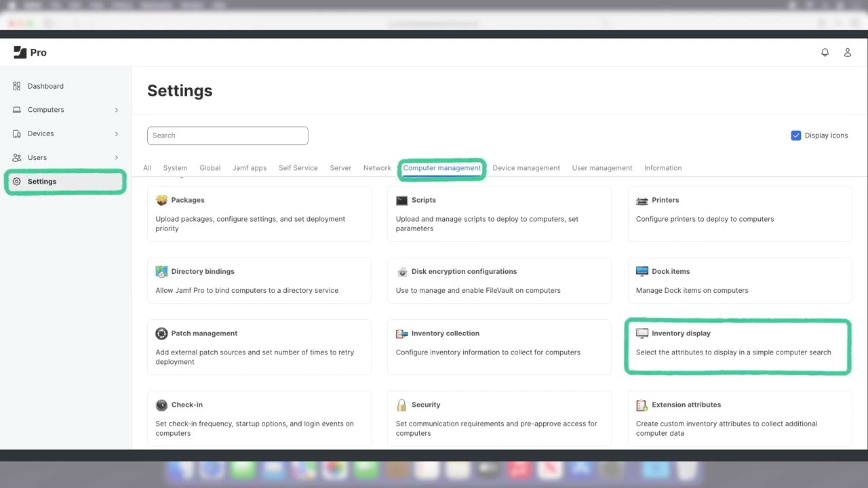Screen dimensions: 868x488
Task: Switch to the Self Service tab
Action: coord(298,168)
